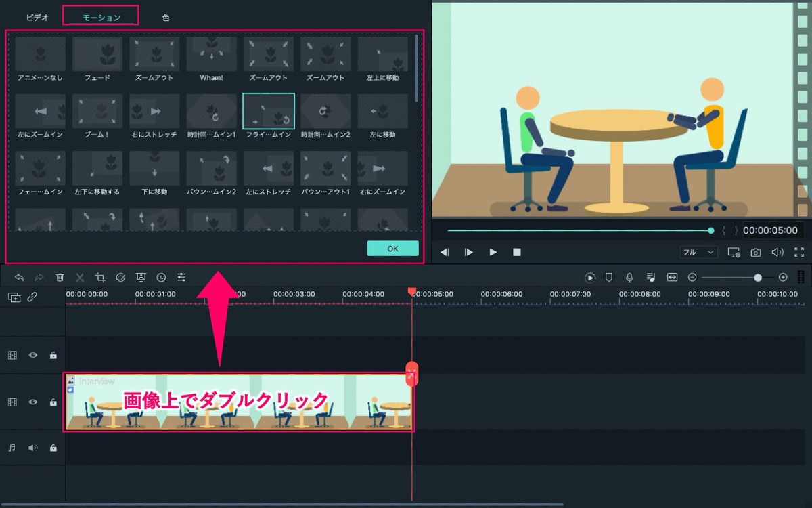Open the crop tool in toolbar
The image size is (812, 508).
tap(100, 278)
